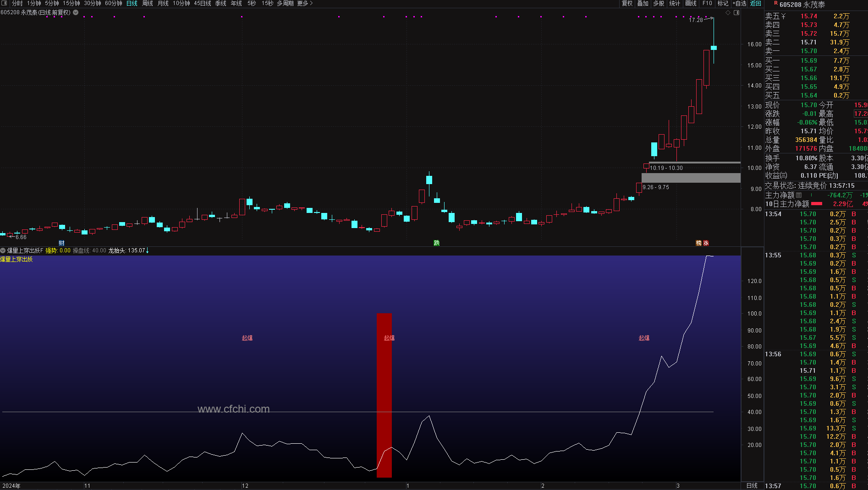This screenshot has width=868, height=490.
Task: Click the 跌 event marker on chart
Action: click(x=437, y=243)
